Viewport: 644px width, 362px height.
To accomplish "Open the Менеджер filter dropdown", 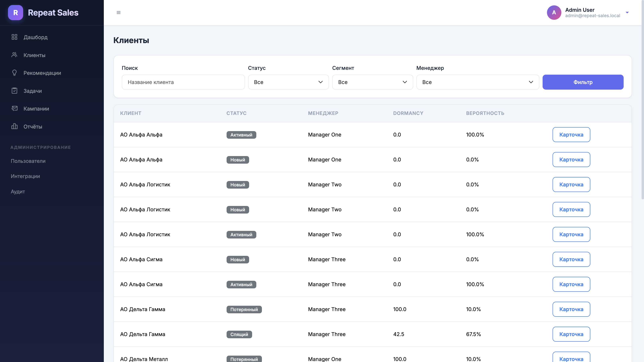I will coord(478,82).
